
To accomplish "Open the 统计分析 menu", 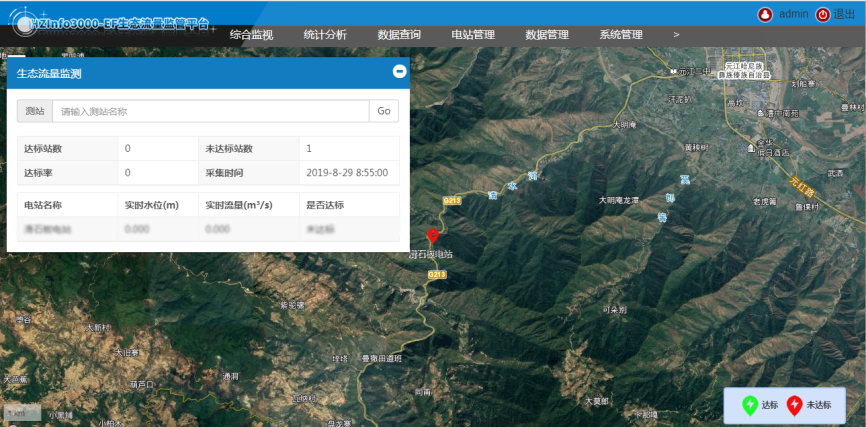I will coord(325,35).
